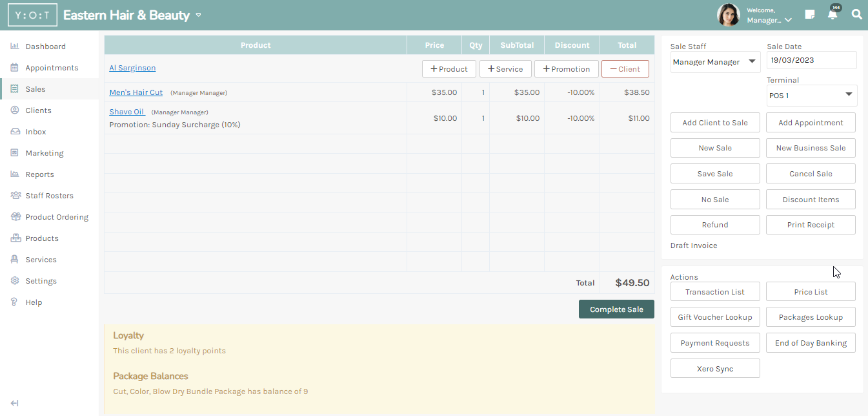Click the Staff Rosters people icon
Screen dimensions: 868x416
click(15, 196)
